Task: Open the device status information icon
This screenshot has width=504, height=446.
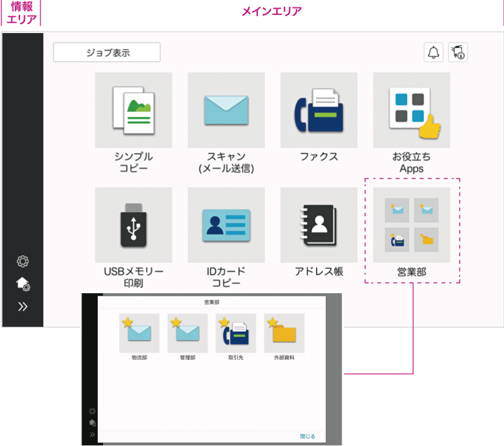Action: tap(458, 53)
